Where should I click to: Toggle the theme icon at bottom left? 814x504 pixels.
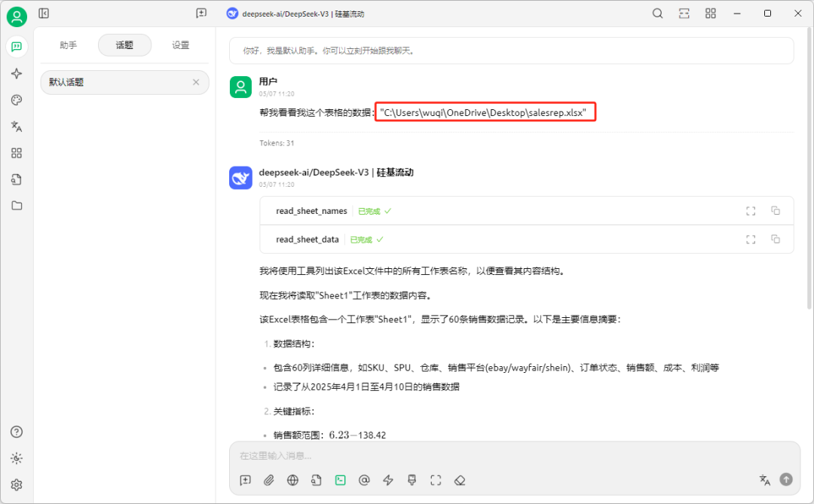coord(16,458)
